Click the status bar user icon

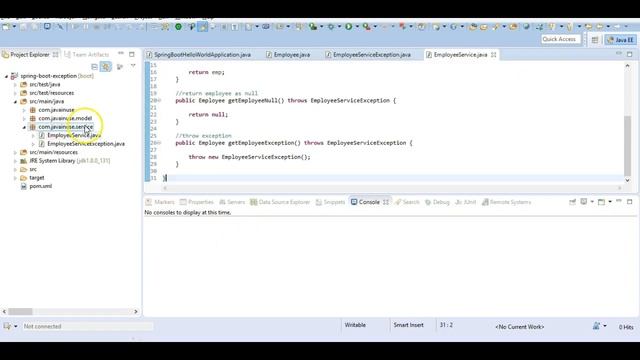click(596, 326)
